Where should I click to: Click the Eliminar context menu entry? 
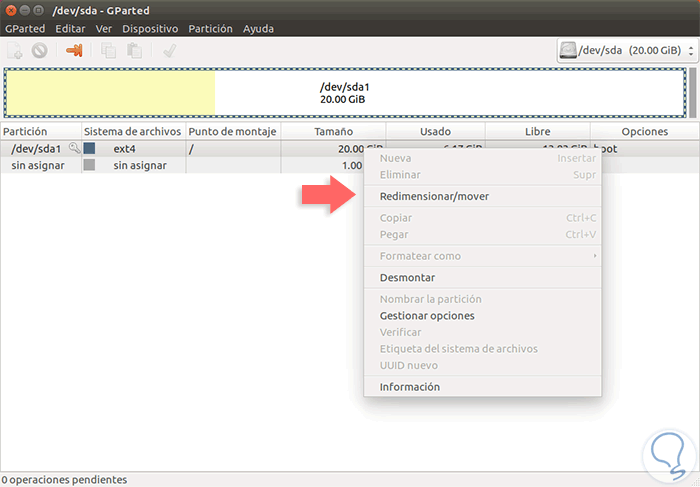tap(483, 175)
